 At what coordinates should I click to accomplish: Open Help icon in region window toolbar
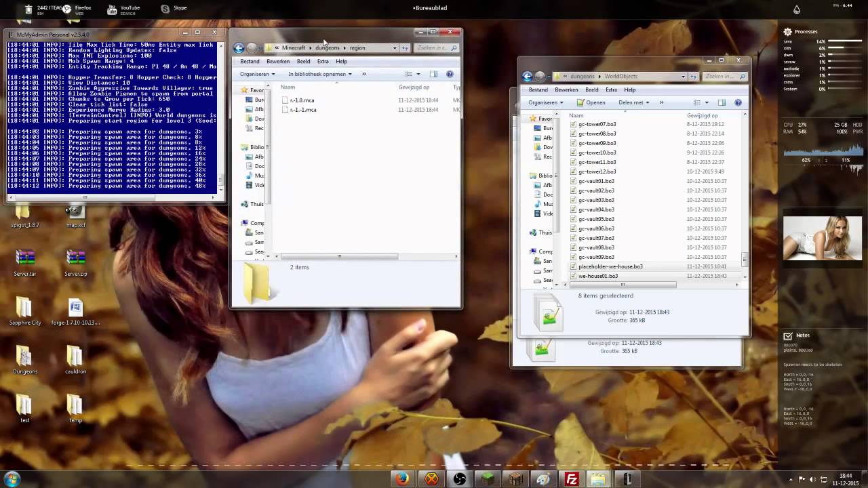[450, 74]
